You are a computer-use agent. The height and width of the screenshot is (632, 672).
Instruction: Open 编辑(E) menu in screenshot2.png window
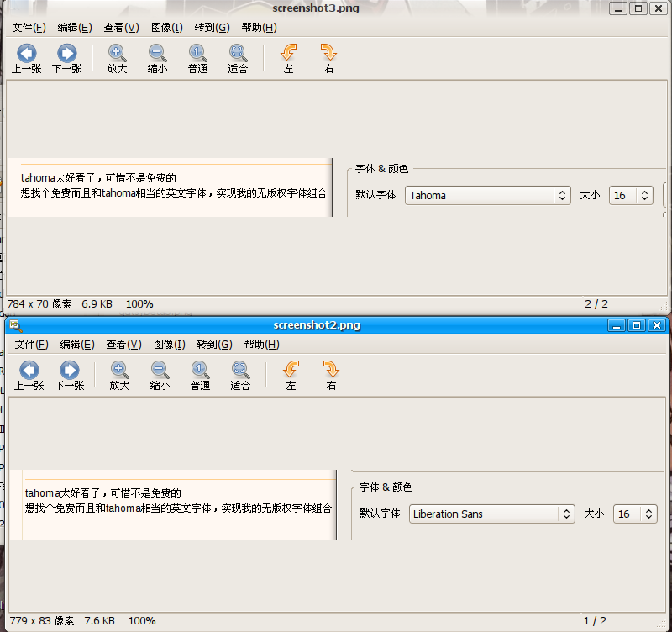pos(77,345)
